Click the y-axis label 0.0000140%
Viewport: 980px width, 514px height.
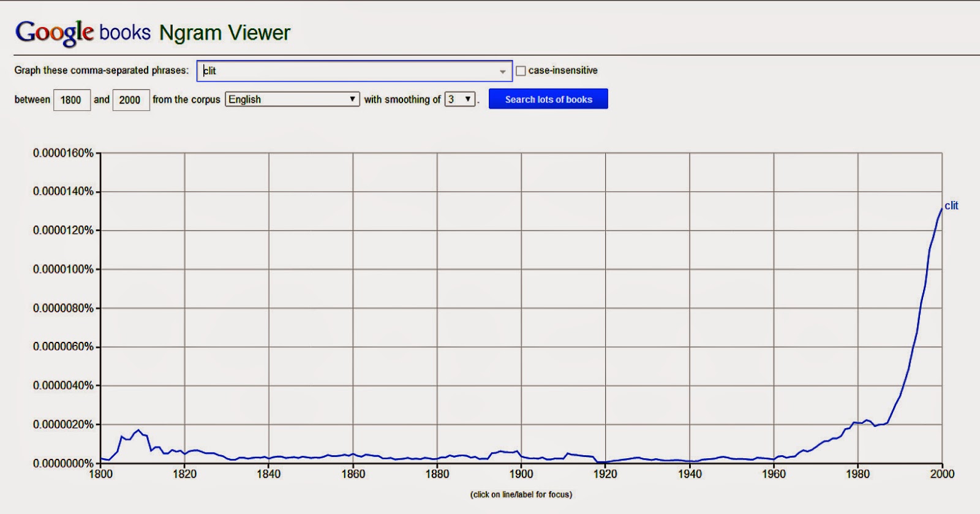click(63, 192)
